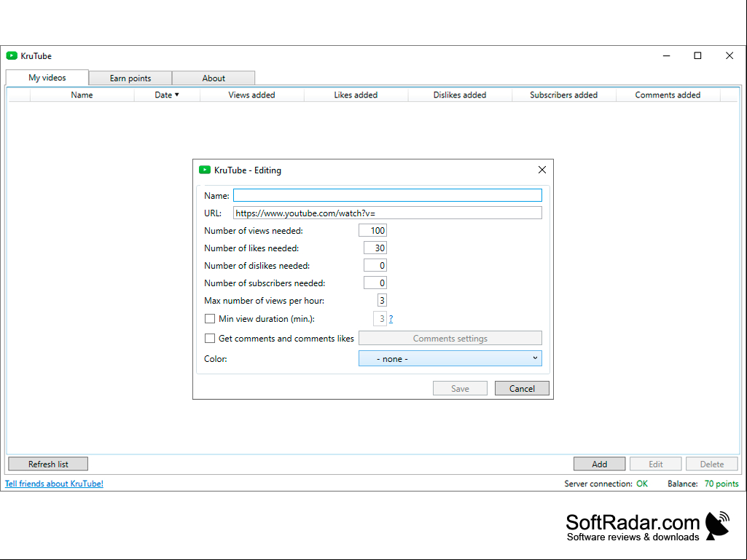The height and width of the screenshot is (560, 747).
Task: Select the Number of subscribers needed field
Action: click(x=375, y=283)
